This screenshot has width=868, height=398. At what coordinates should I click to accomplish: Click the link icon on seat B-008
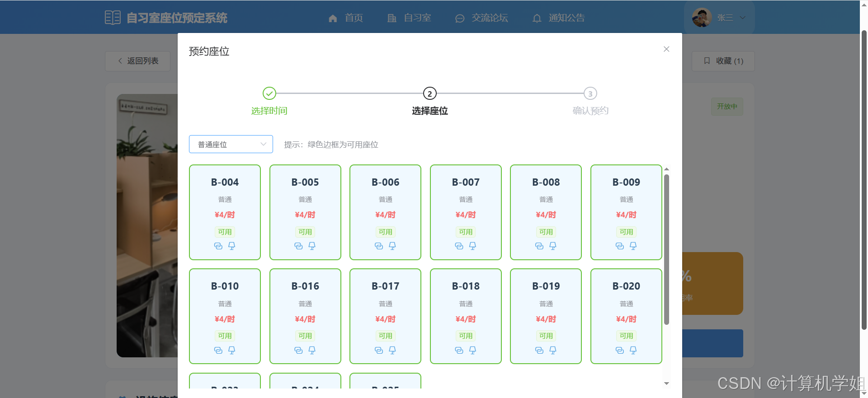click(x=539, y=246)
